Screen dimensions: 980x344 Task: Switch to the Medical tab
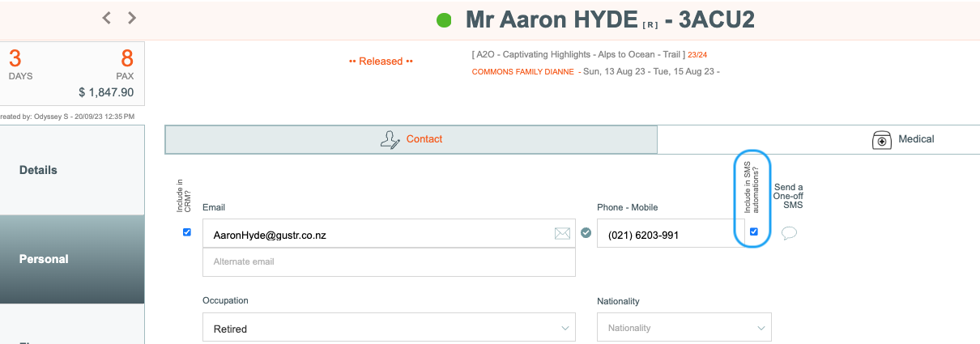[x=818, y=139]
